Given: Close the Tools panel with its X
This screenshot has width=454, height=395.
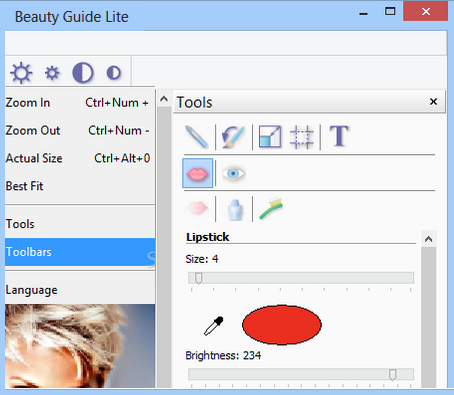Looking at the screenshot, I should 433,102.
